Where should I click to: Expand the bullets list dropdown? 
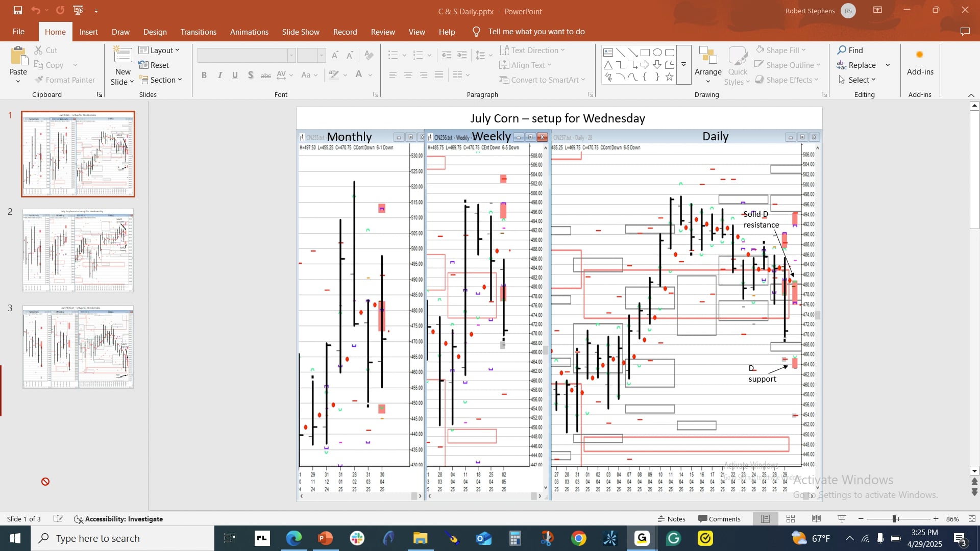pyautogui.click(x=404, y=55)
